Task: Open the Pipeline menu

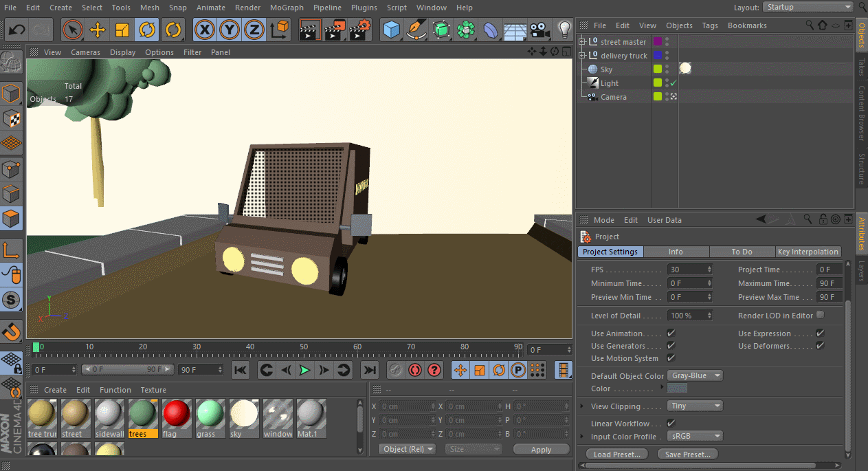Action: click(327, 8)
